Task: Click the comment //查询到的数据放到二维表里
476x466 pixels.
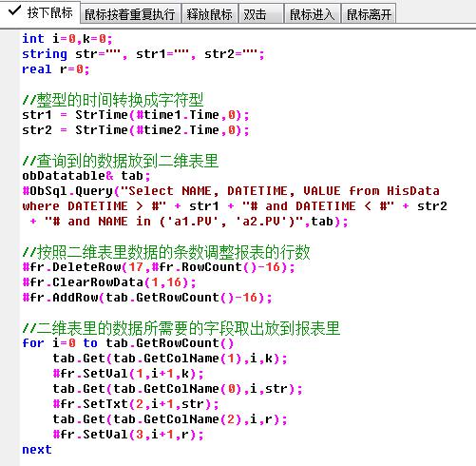Action: (121, 161)
